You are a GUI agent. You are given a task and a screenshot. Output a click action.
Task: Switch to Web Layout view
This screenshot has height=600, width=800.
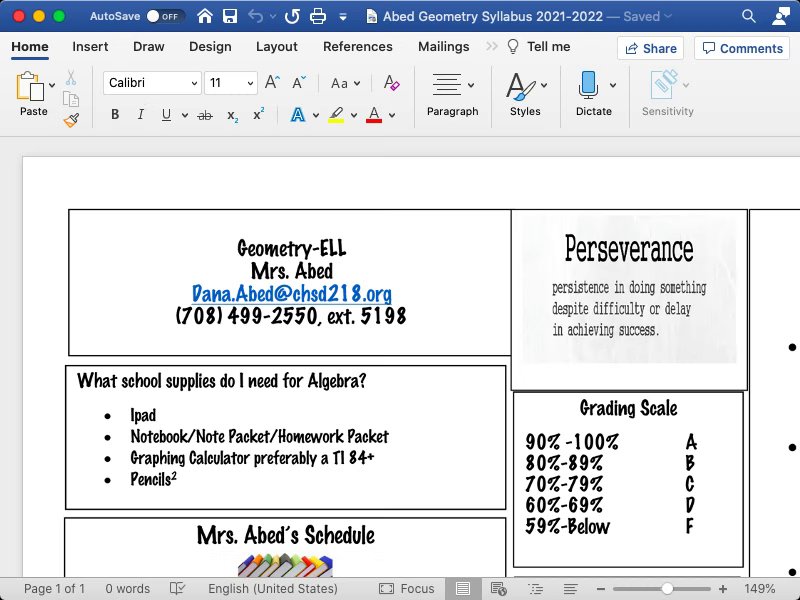(x=498, y=589)
